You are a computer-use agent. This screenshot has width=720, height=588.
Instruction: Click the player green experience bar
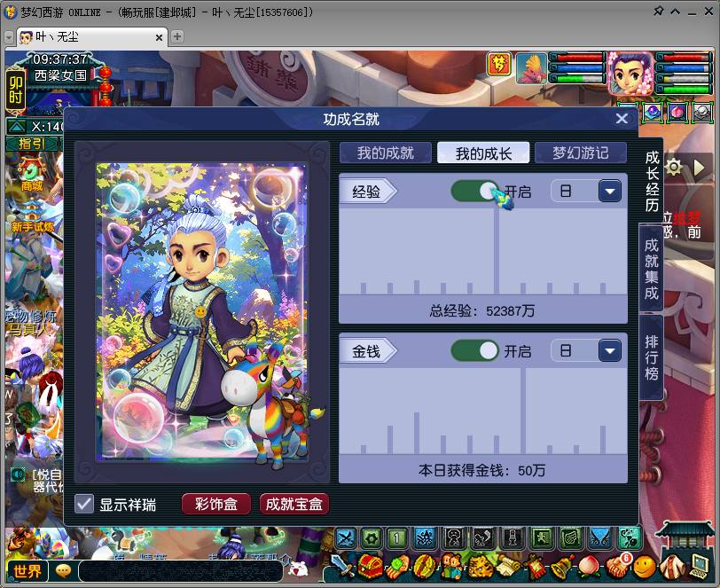tap(685, 89)
